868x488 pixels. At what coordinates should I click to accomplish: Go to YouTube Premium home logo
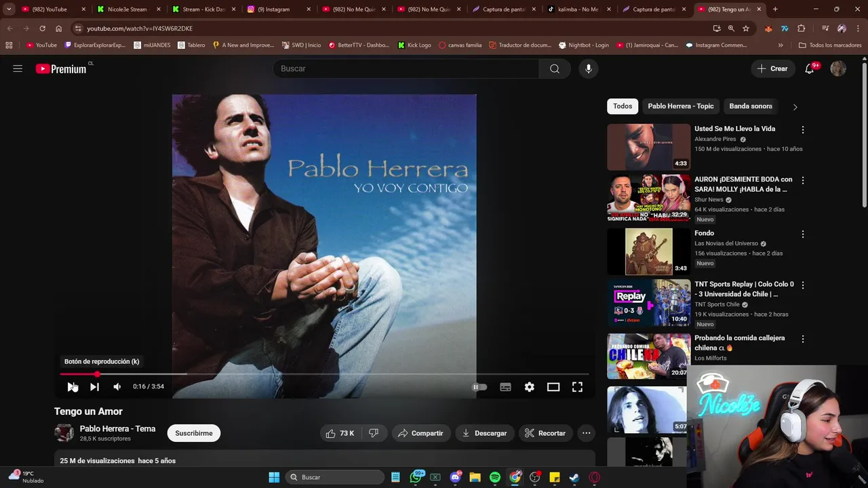[x=61, y=68]
